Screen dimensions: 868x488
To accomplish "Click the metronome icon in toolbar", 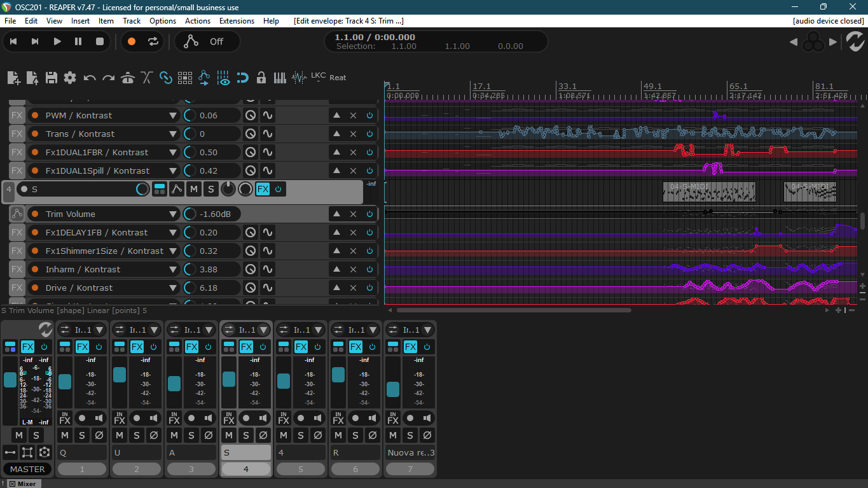I will 128,78.
